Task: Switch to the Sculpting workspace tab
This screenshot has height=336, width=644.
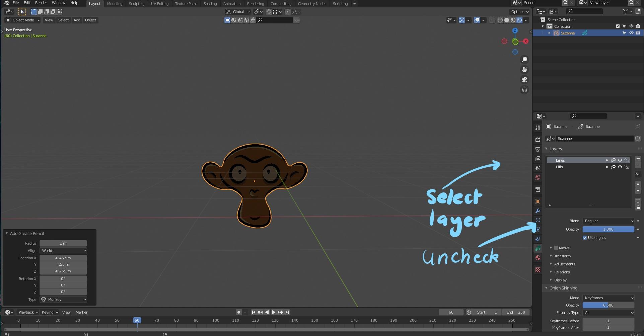Action: [x=137, y=4]
